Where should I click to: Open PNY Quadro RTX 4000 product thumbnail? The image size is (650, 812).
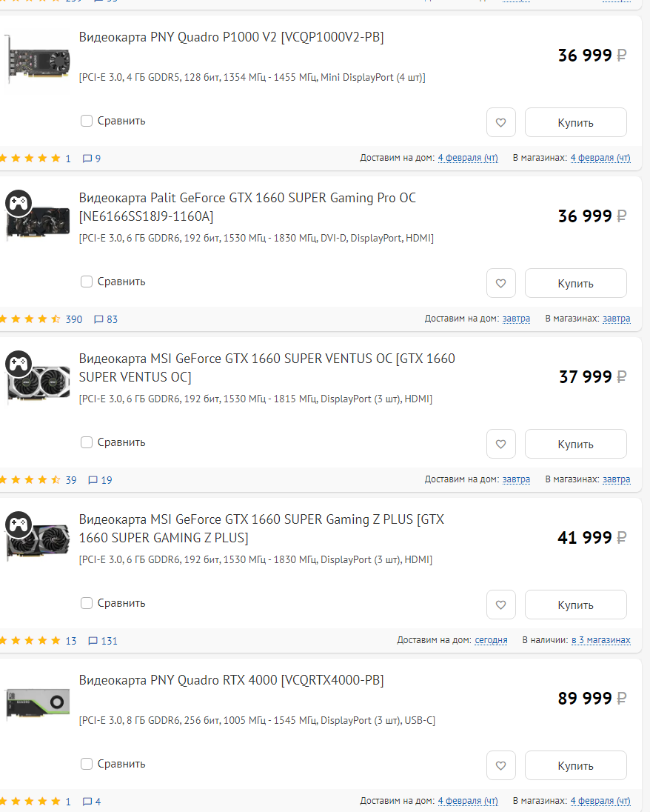point(38,705)
